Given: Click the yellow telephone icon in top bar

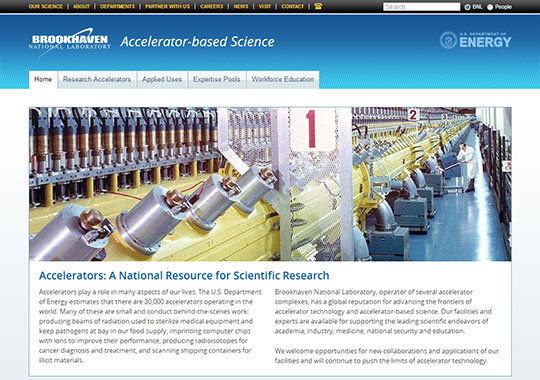Looking at the screenshot, I should pyautogui.click(x=318, y=6).
